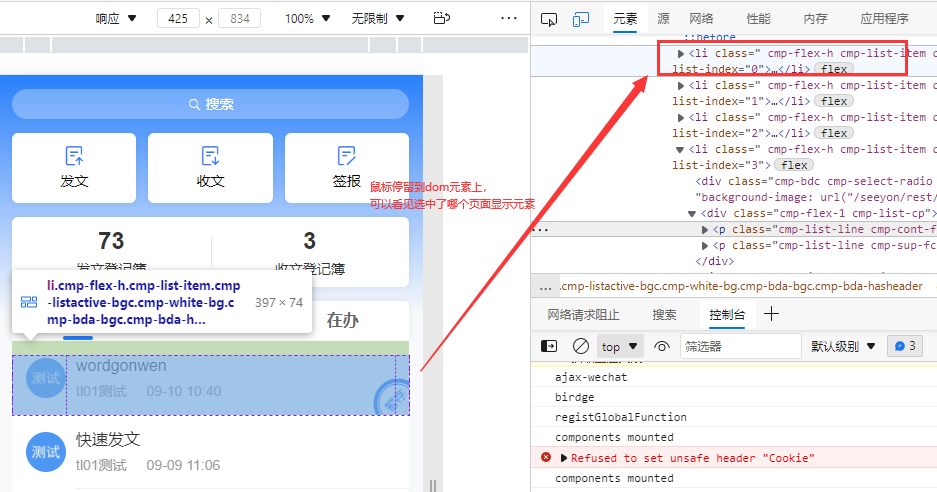Expand the li node with list-index 0
The image size is (937, 492).
pyautogui.click(x=680, y=54)
